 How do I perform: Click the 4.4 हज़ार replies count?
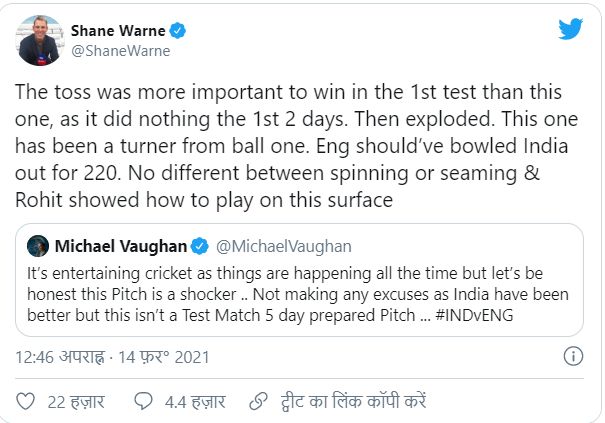click(x=194, y=401)
